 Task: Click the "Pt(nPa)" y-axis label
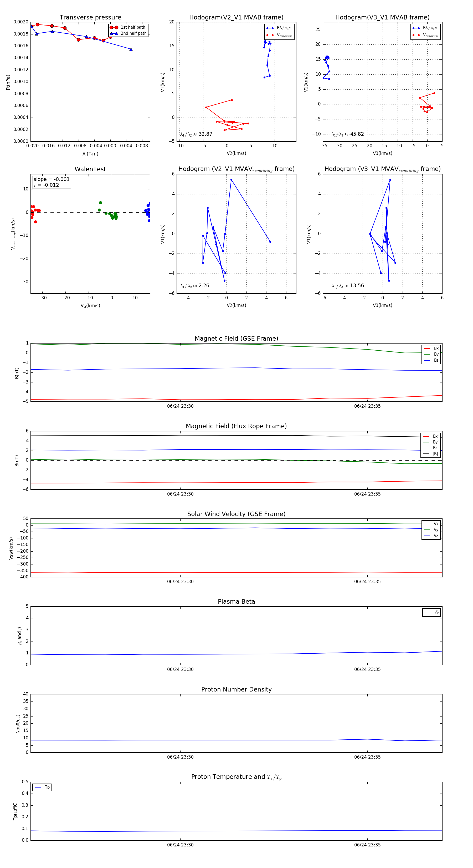8,82
